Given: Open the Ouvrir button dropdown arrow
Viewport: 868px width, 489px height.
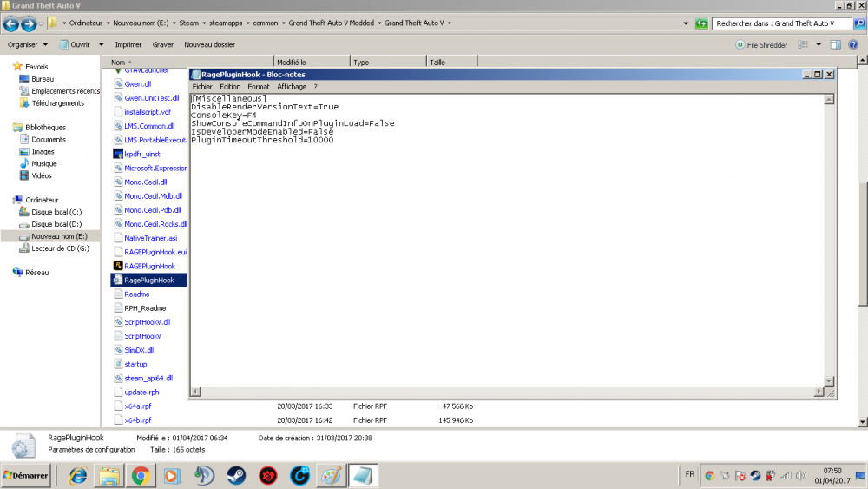Looking at the screenshot, I should click(101, 45).
